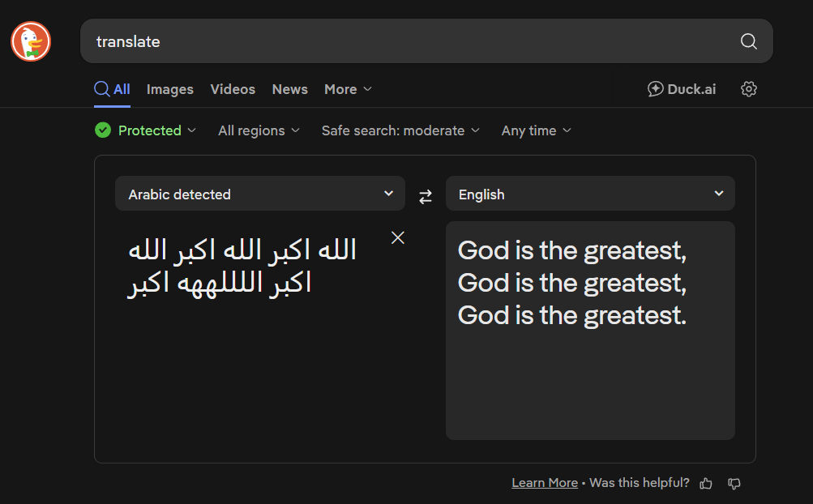This screenshot has width=813, height=504.
Task: Open the settings gear
Action: click(748, 89)
